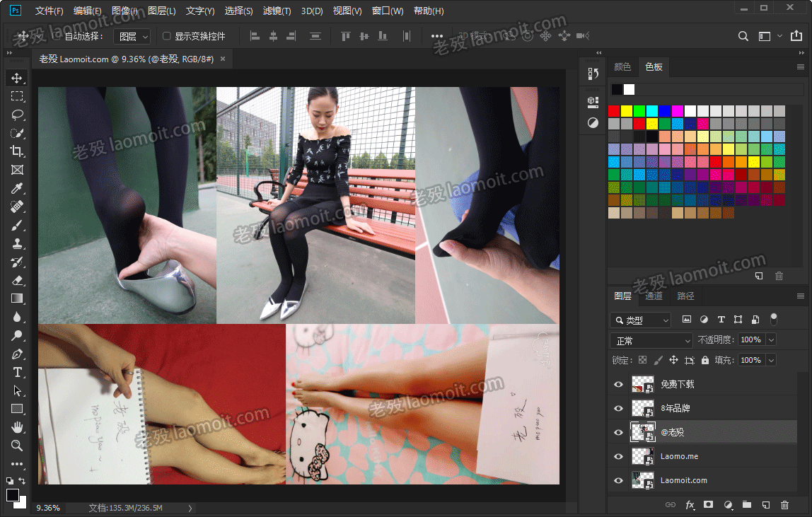Image resolution: width=812 pixels, height=517 pixels.
Task: Choose the Lasso tool
Action: 16,115
